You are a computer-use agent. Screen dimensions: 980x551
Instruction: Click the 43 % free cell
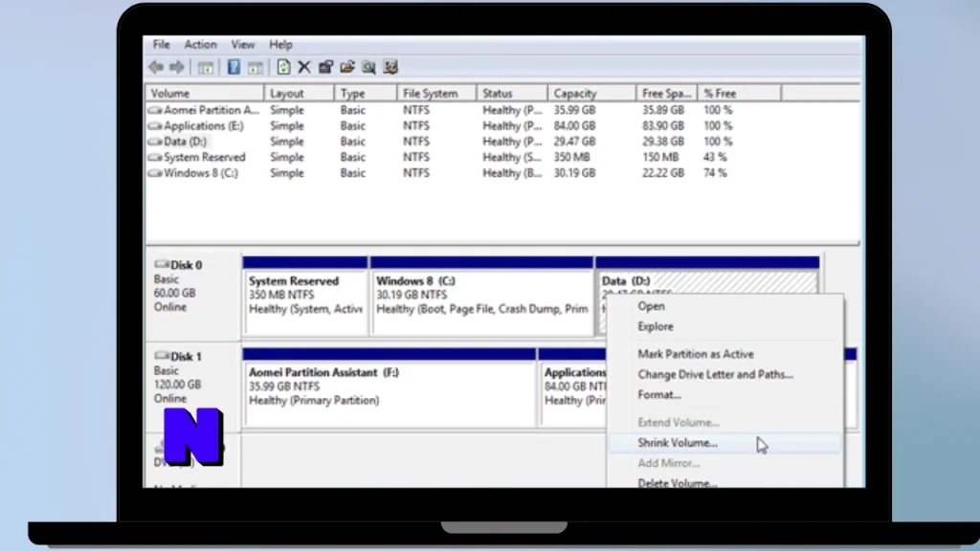(x=715, y=158)
